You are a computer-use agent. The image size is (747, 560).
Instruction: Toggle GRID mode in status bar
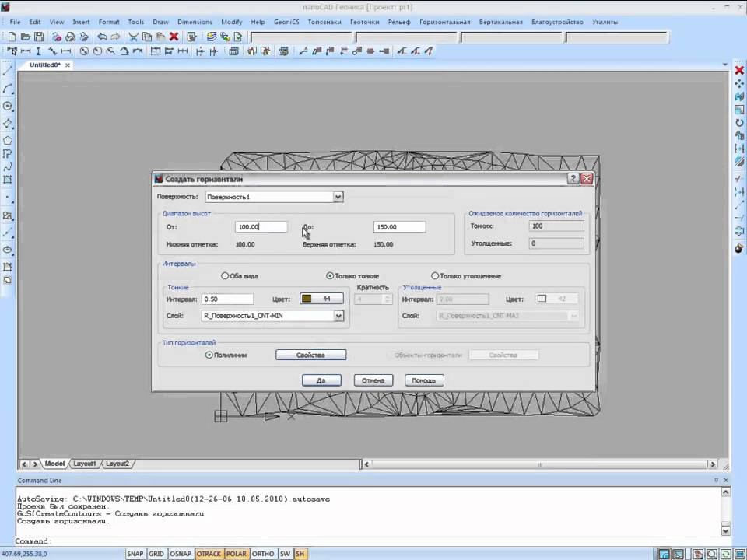156,554
